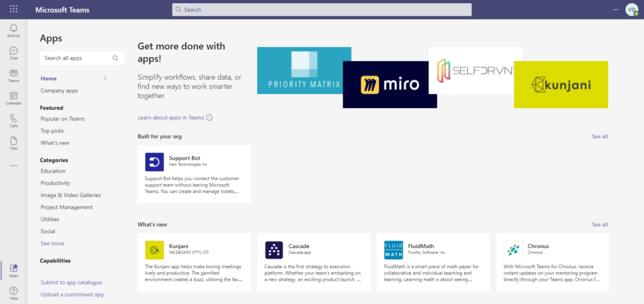Click Submit to app catalogue
The image size is (644, 304).
pyautogui.click(x=71, y=283)
